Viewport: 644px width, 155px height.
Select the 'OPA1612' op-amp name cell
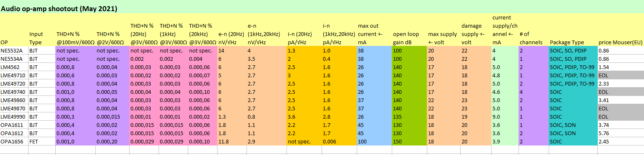14,133
